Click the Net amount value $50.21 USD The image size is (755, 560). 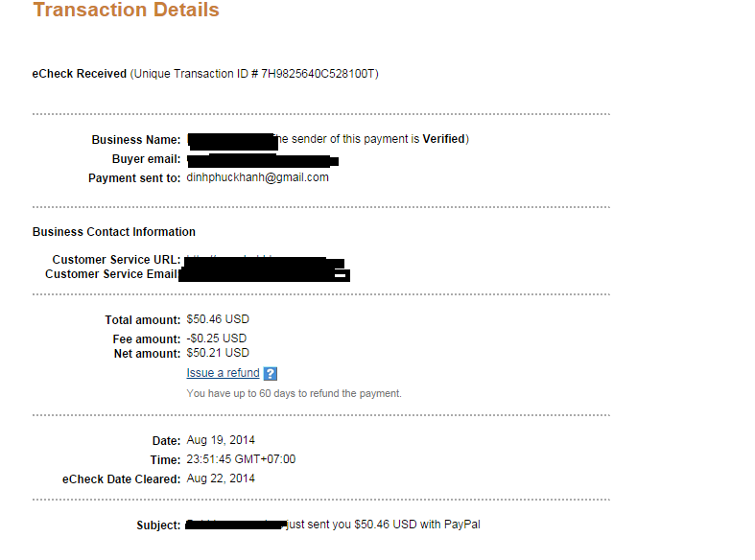pos(218,353)
